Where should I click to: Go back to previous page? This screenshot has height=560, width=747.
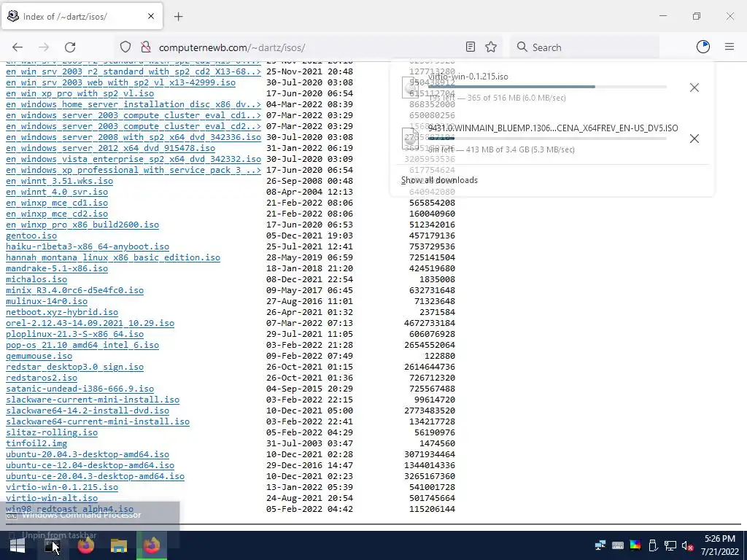click(x=18, y=47)
